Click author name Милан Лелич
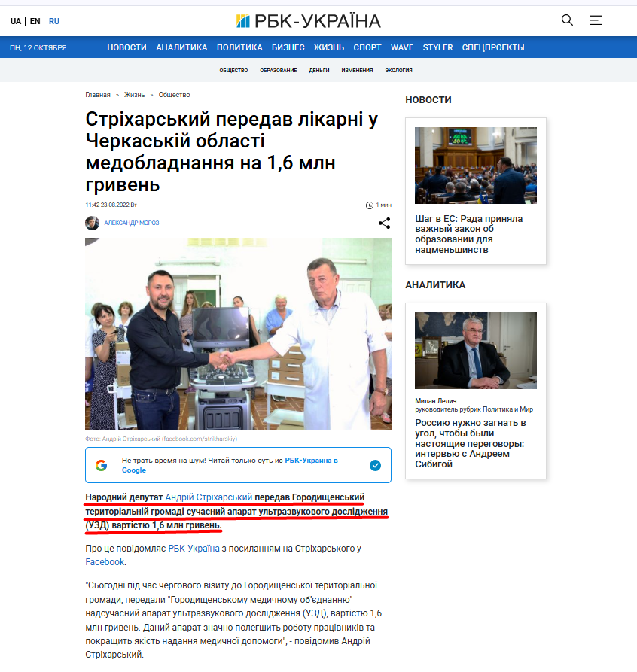Viewport: 637px width, 672px height. [435, 400]
